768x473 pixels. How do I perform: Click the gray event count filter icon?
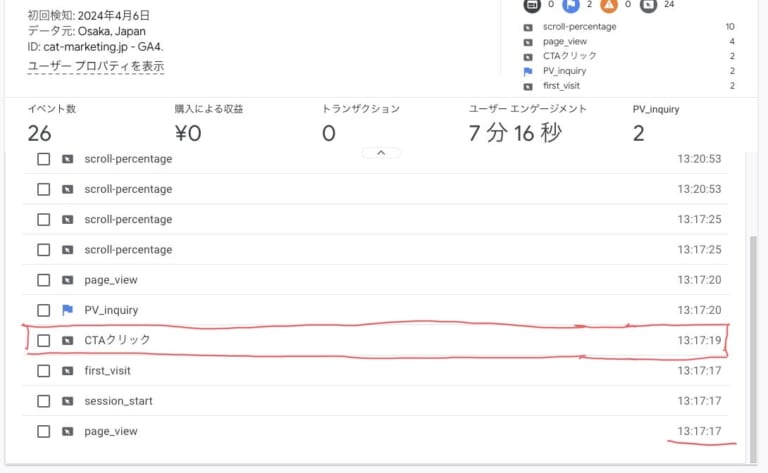click(x=648, y=5)
